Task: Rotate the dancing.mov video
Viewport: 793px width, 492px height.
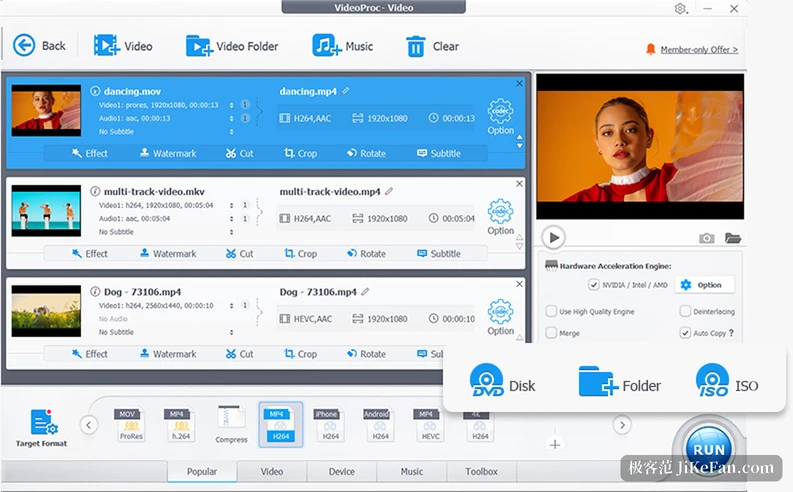Action: click(366, 153)
